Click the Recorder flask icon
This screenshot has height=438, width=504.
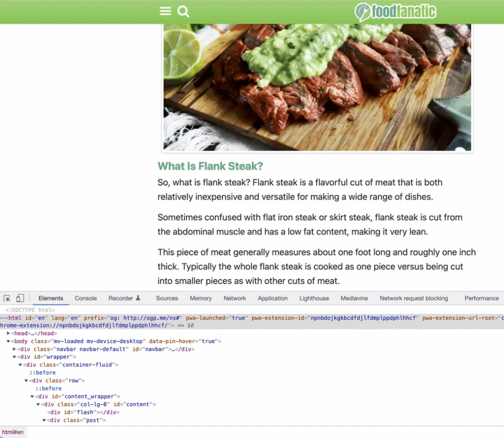point(138,298)
